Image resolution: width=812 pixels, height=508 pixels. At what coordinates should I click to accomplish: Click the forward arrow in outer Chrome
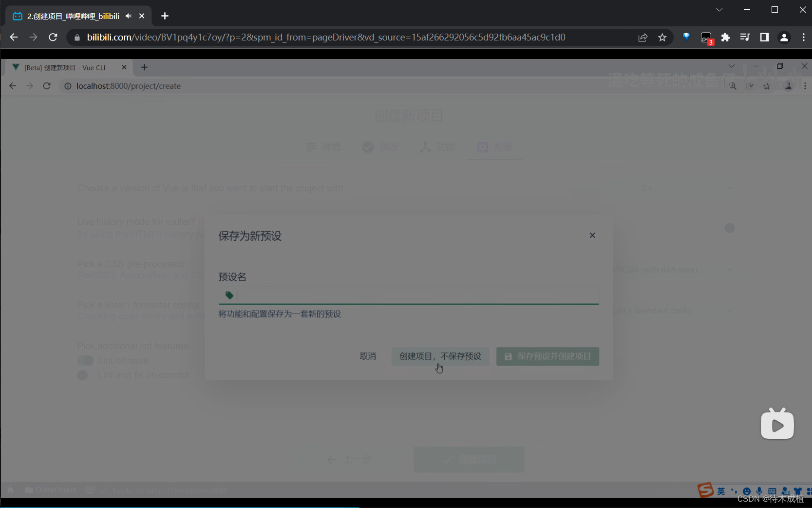[x=33, y=37]
